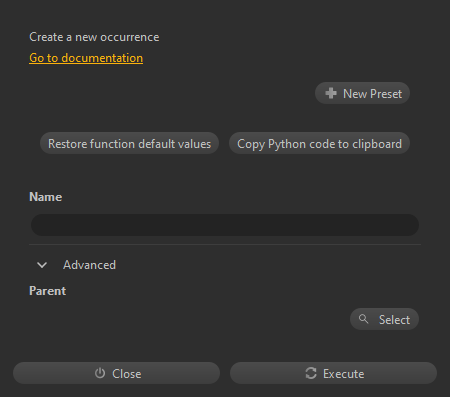Screen dimensions: 450x397
Task: Toggle the Advanced section by its label
Action: click(89, 265)
